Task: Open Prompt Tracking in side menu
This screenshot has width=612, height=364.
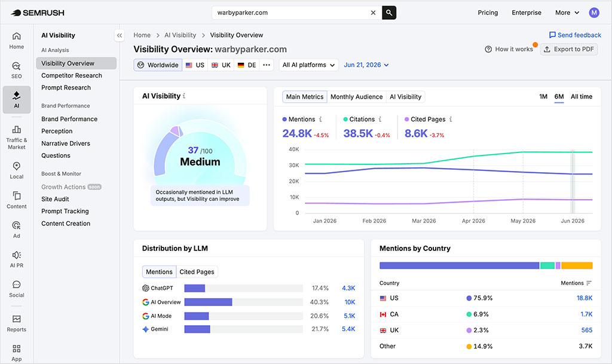Action: pyautogui.click(x=65, y=212)
